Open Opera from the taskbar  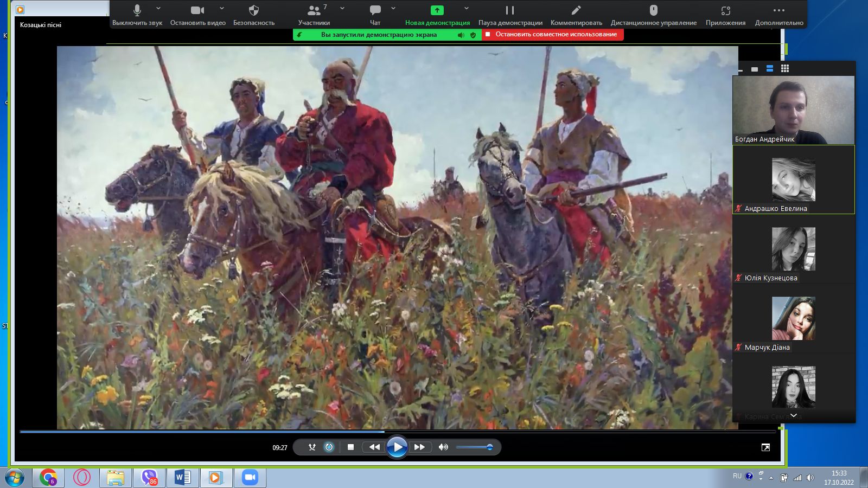tap(82, 478)
